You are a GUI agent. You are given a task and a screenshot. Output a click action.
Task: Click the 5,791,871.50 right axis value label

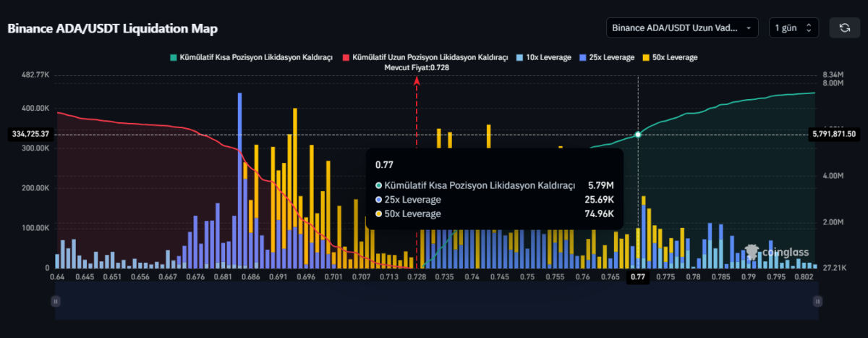834,135
